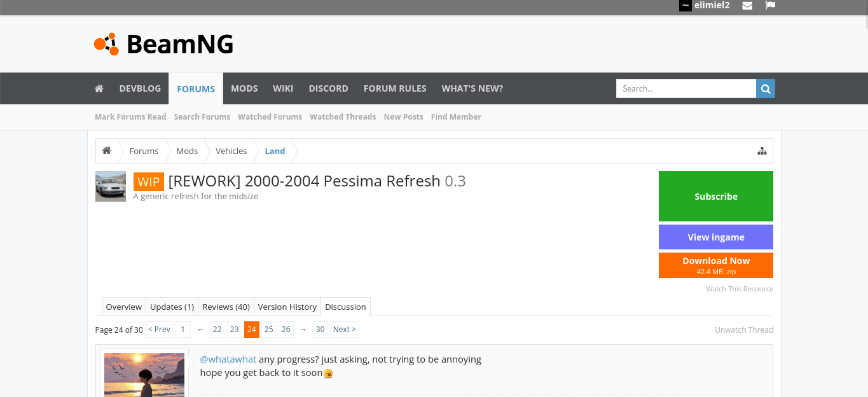Image resolution: width=868 pixels, height=397 pixels.
Task: Switch to the Reviews (40) tab
Action: pyautogui.click(x=226, y=307)
